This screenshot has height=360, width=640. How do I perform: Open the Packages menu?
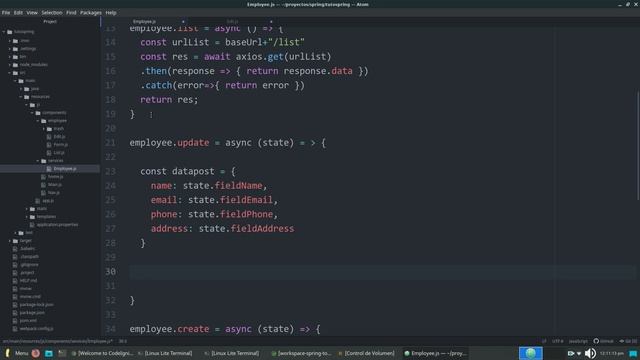[91, 13]
